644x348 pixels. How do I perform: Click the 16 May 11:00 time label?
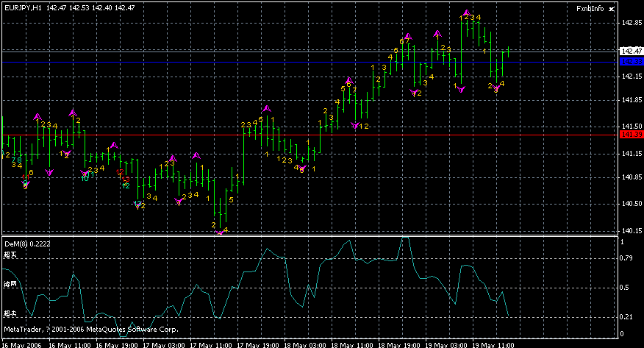point(70,345)
